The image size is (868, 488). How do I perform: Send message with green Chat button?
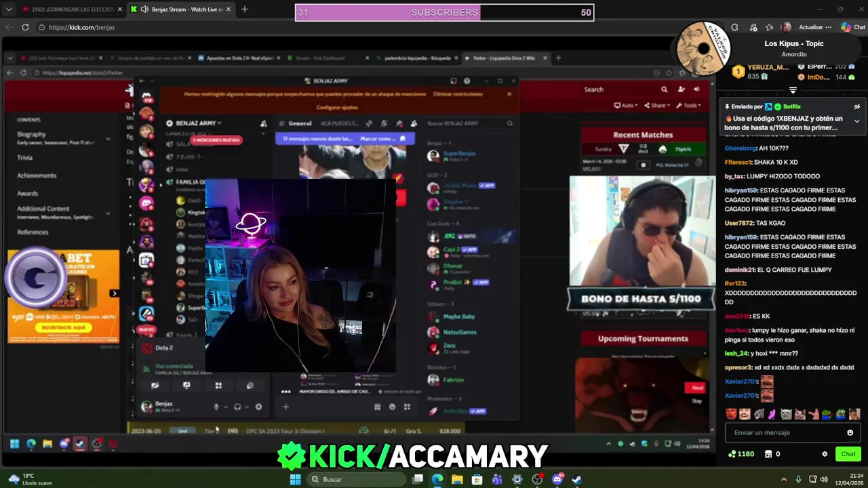(848, 454)
